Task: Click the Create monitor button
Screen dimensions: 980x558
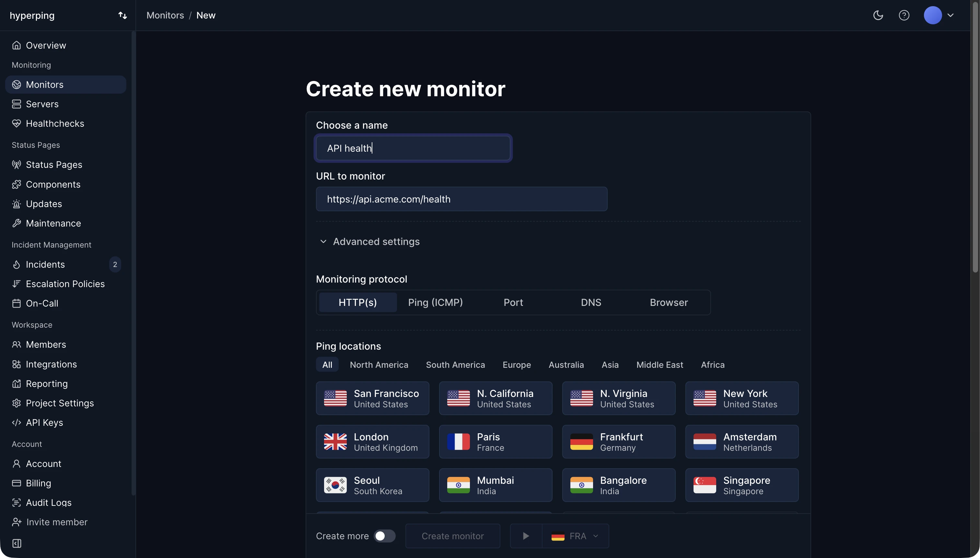Action: [453, 536]
